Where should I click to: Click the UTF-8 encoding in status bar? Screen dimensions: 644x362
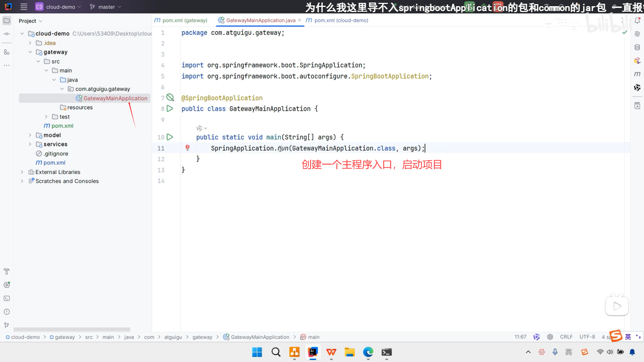point(587,337)
